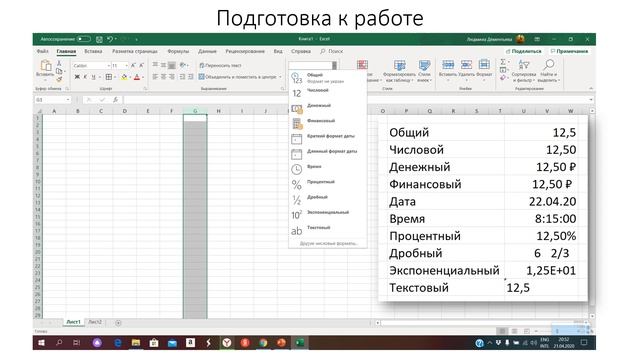Click the Поиск search field
Viewport: 640px width, 360px height.
click(332, 51)
